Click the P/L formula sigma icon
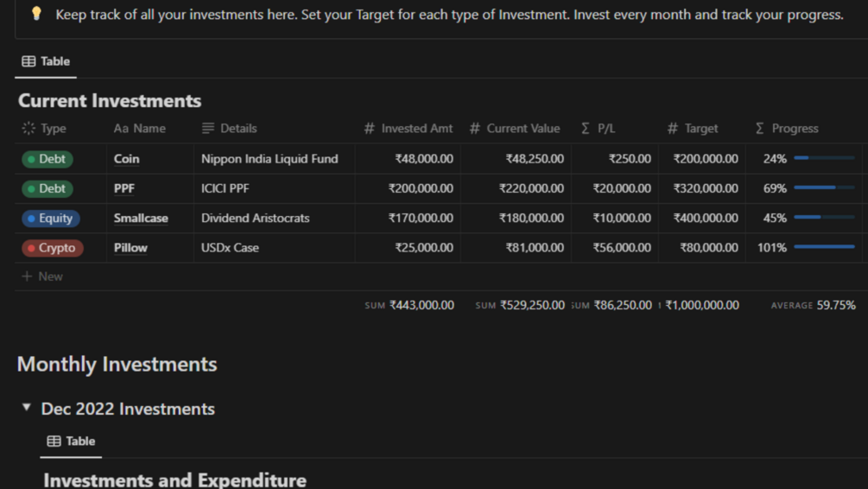 pyautogui.click(x=586, y=129)
